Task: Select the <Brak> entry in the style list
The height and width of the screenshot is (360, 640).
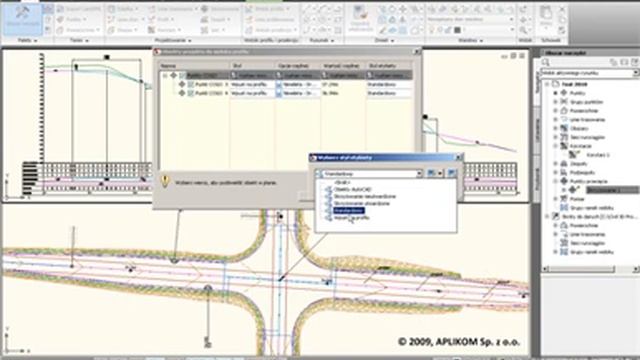Action: [x=342, y=182]
